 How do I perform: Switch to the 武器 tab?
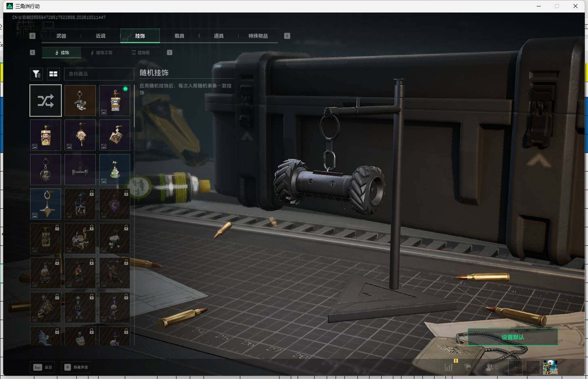tap(61, 36)
